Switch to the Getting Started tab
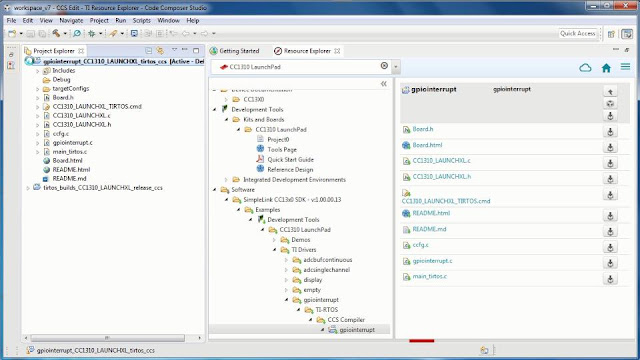This screenshot has width=640, height=360. click(235, 51)
